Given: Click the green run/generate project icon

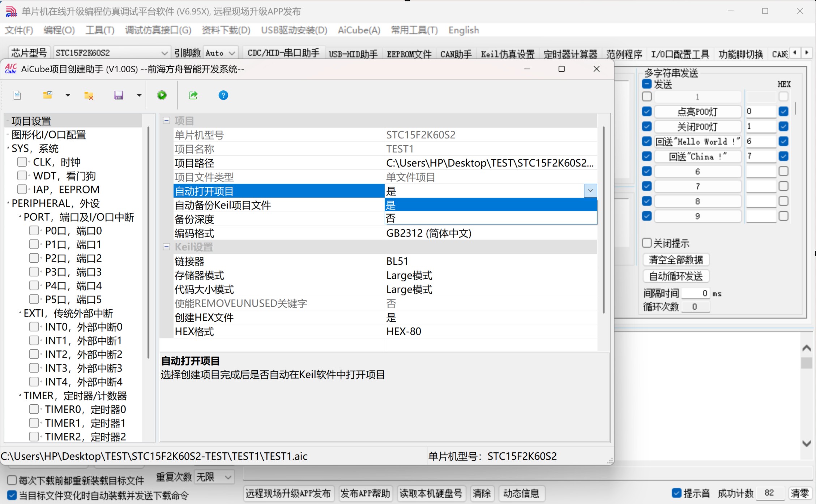Looking at the screenshot, I should click(x=162, y=95).
